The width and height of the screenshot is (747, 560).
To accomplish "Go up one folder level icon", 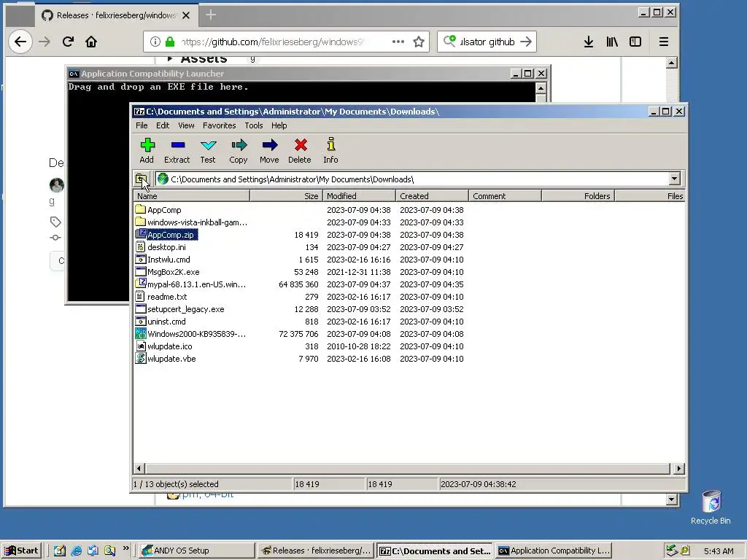I will pos(141,179).
